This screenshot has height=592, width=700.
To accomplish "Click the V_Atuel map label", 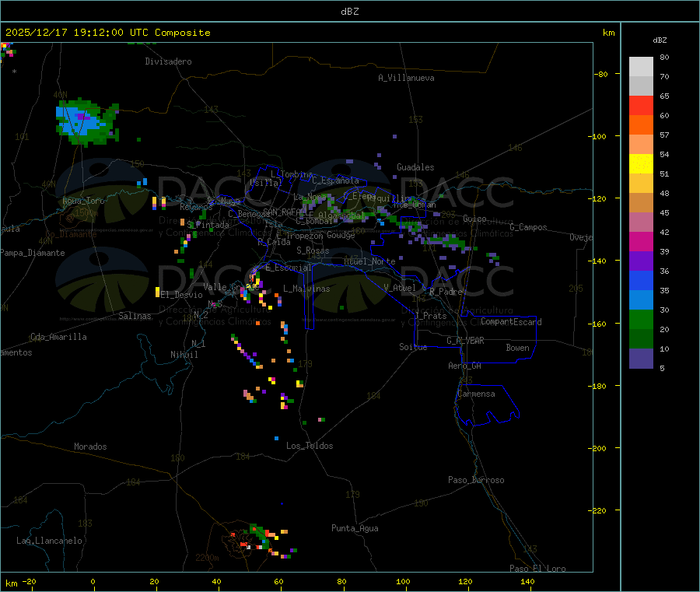I will click(x=400, y=288).
